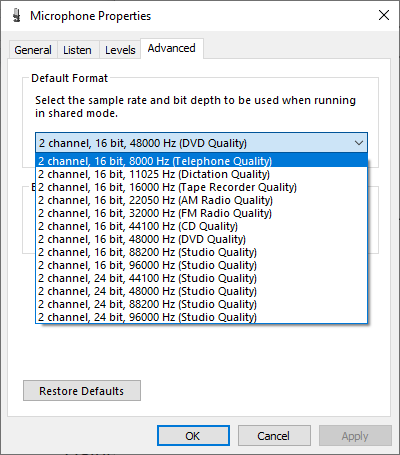The image size is (400, 455).
Task: Pick 24 bit 88200 Hz Studio Quality
Action: (201, 304)
